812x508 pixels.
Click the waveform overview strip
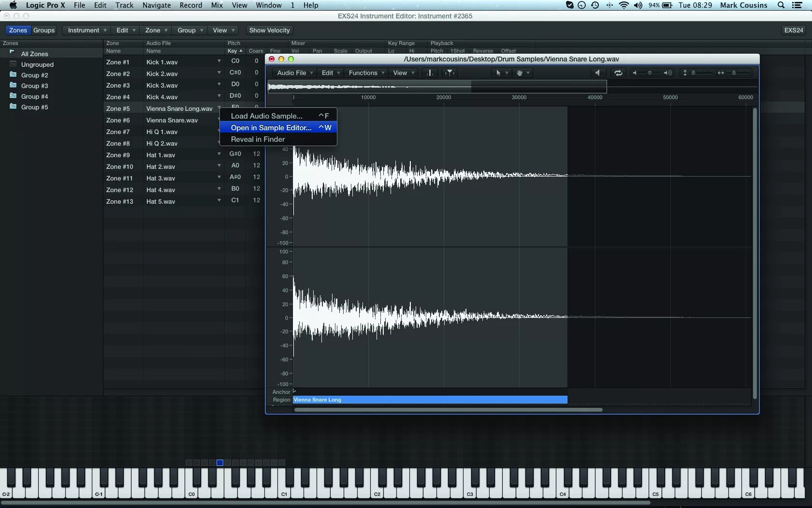[x=437, y=87]
